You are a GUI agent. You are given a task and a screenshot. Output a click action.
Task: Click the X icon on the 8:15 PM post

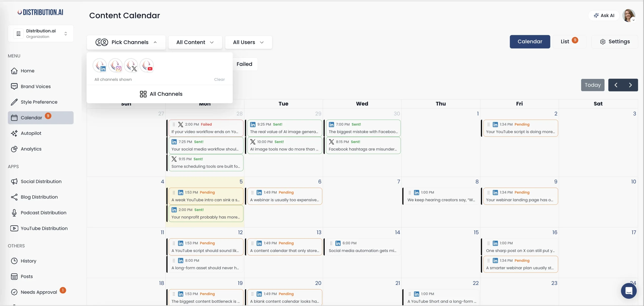pos(331,142)
